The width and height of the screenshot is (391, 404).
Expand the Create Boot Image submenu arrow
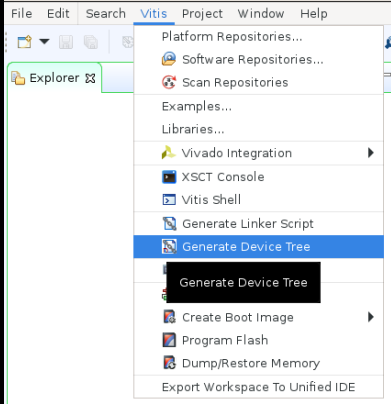tap(371, 317)
